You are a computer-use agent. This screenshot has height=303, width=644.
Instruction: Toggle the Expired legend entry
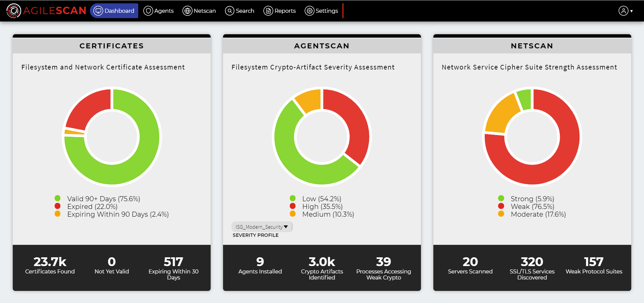92,207
